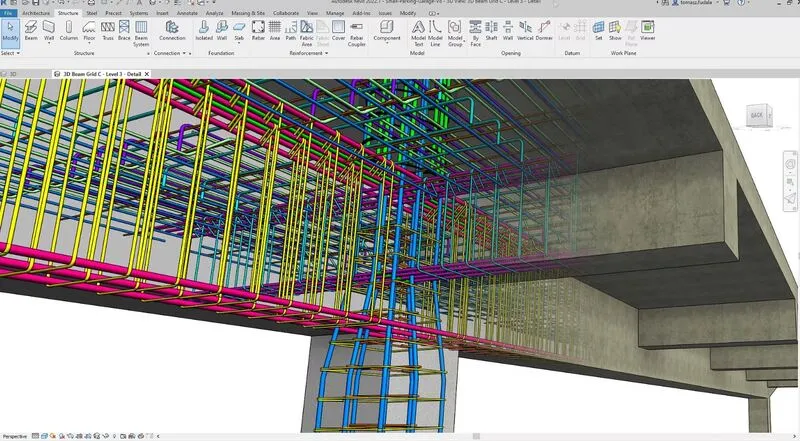Switch to the Annotate ribbon tab
The height and width of the screenshot is (441, 800).
click(x=187, y=13)
